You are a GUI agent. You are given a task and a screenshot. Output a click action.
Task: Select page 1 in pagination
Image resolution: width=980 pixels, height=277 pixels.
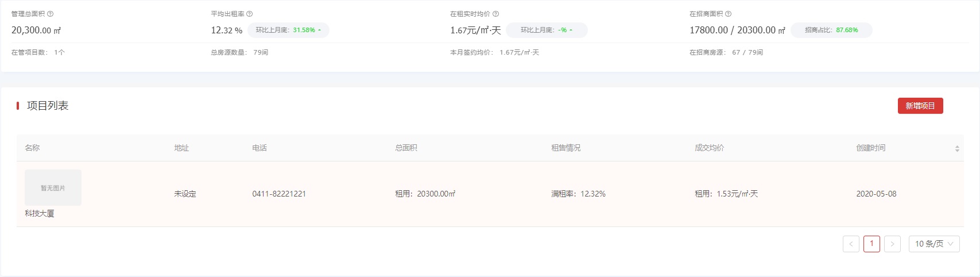click(871, 244)
